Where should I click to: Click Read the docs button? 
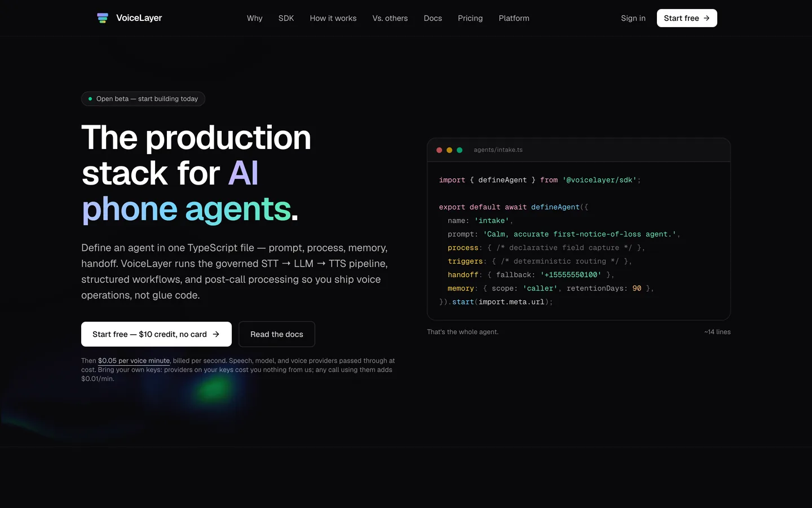[x=277, y=334]
